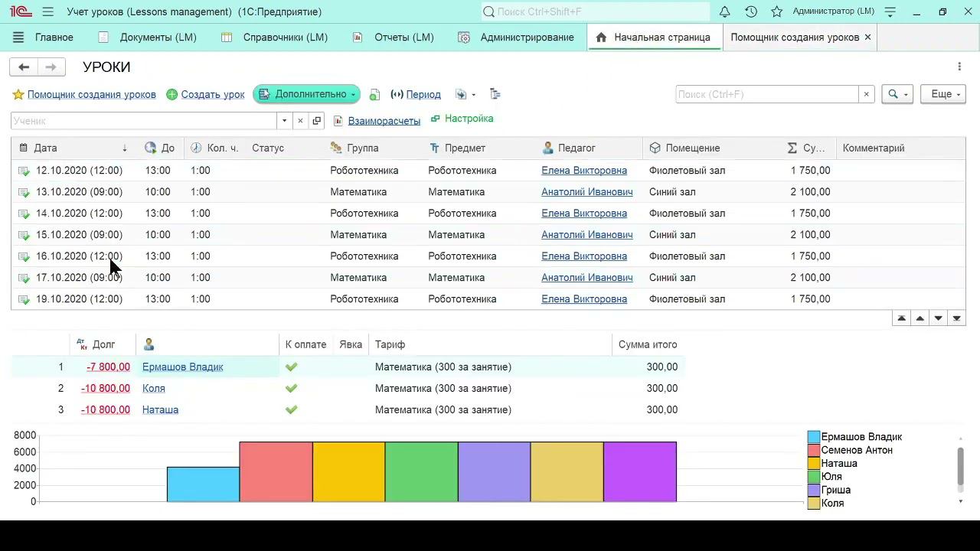Switch to the Начальная страница tab
Viewport: 980px width, 551px height.
point(655,37)
